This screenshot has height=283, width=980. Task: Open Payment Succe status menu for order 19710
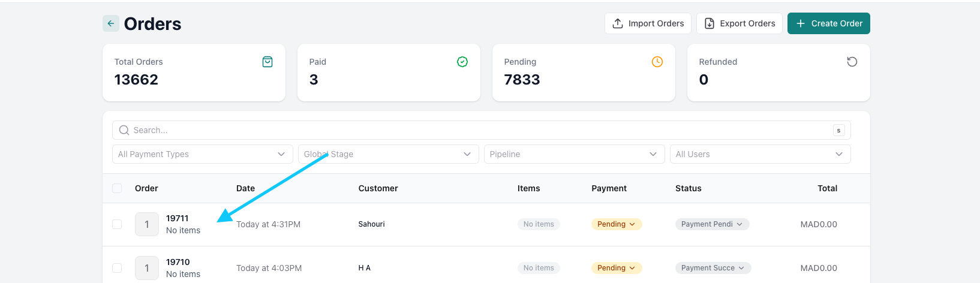point(713,268)
